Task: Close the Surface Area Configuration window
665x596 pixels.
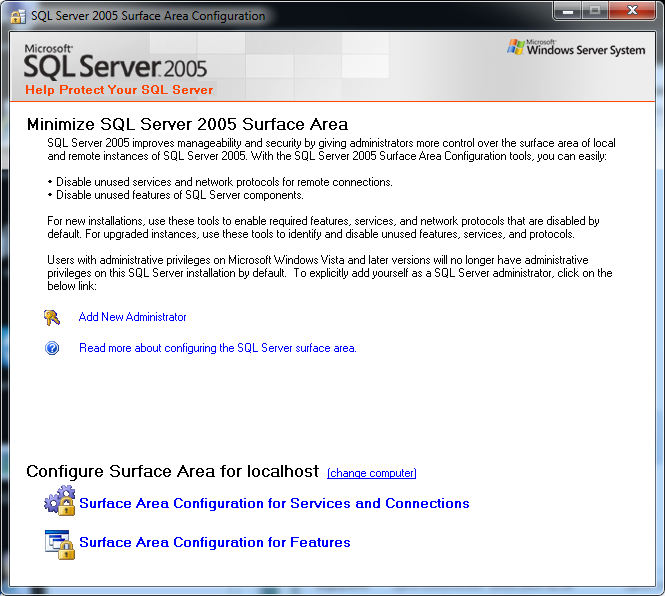Action: [x=632, y=11]
